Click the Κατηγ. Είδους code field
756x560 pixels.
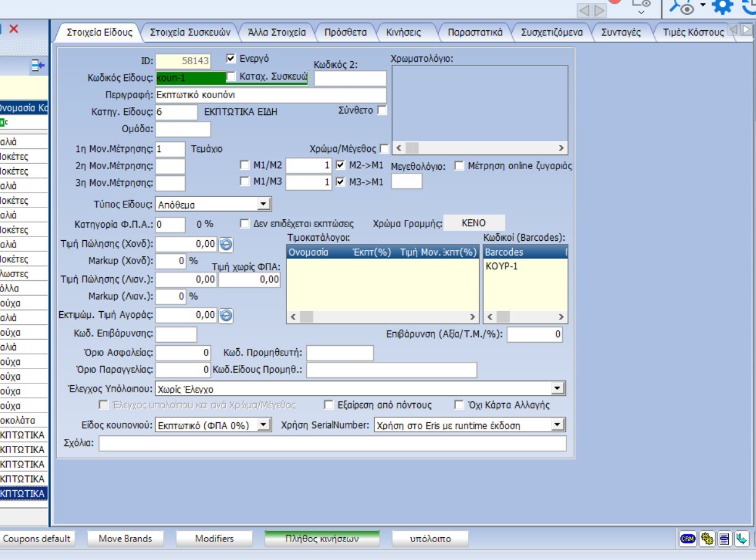[x=177, y=112]
